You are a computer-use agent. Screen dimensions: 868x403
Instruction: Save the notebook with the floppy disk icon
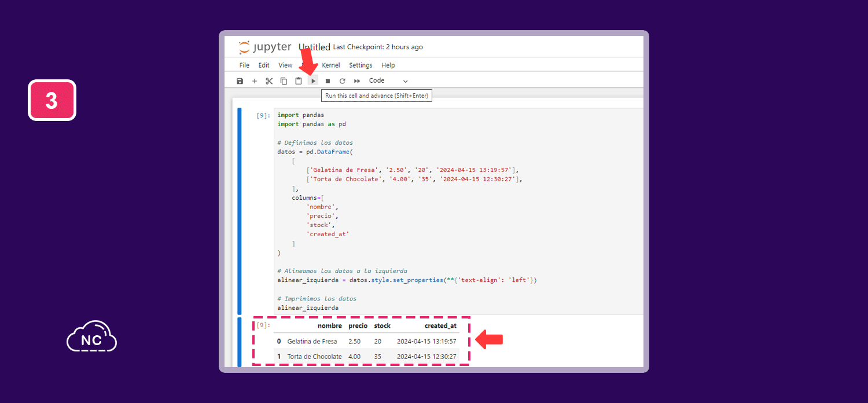point(240,81)
